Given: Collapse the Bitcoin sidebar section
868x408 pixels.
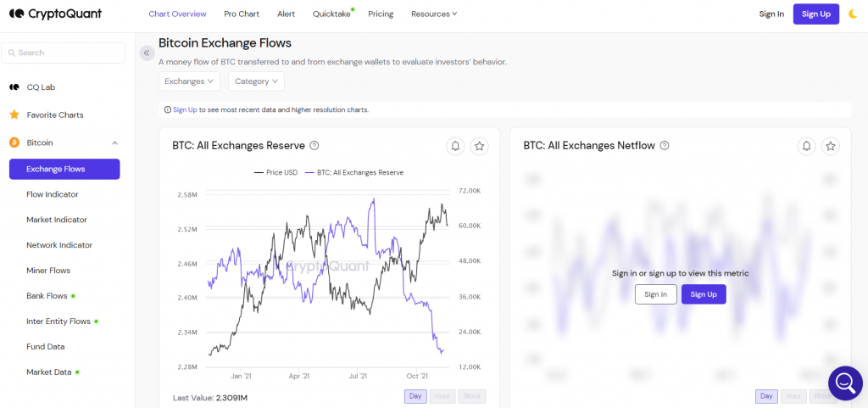Looking at the screenshot, I should 114,143.
